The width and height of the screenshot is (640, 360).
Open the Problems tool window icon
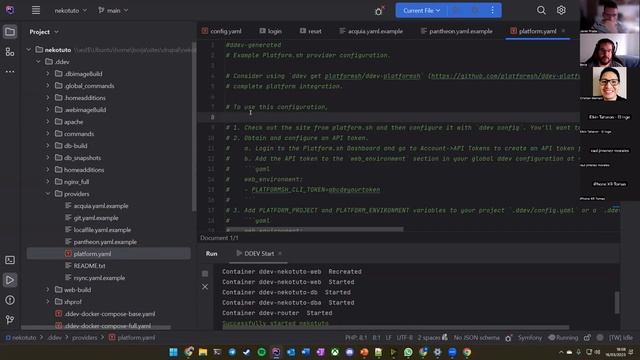click(10, 300)
